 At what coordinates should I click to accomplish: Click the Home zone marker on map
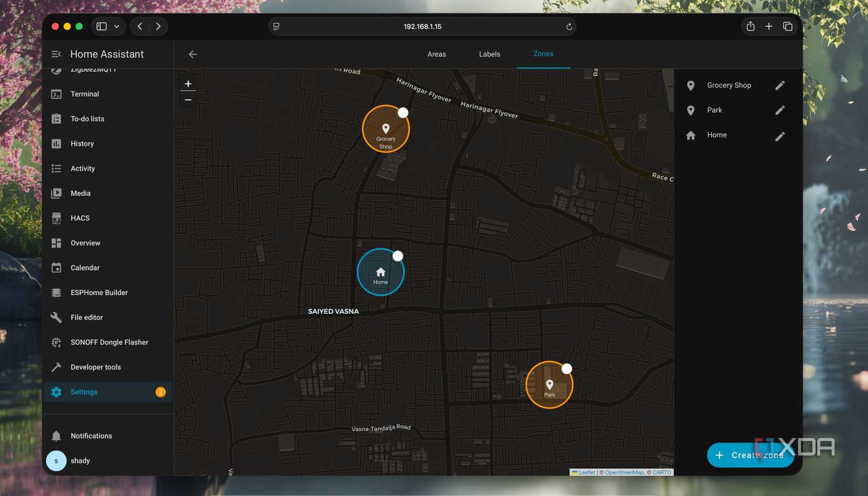(380, 272)
